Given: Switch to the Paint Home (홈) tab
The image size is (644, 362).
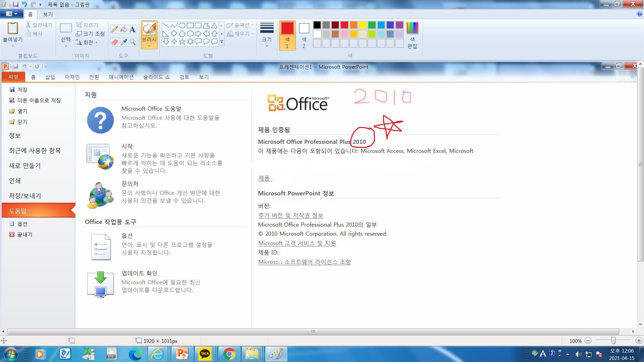Looking at the screenshot, I should [30, 14].
